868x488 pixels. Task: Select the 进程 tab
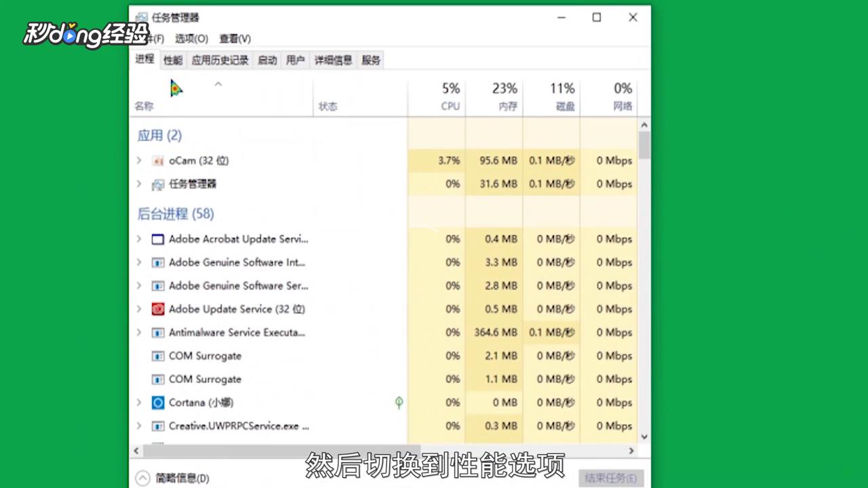click(x=144, y=59)
